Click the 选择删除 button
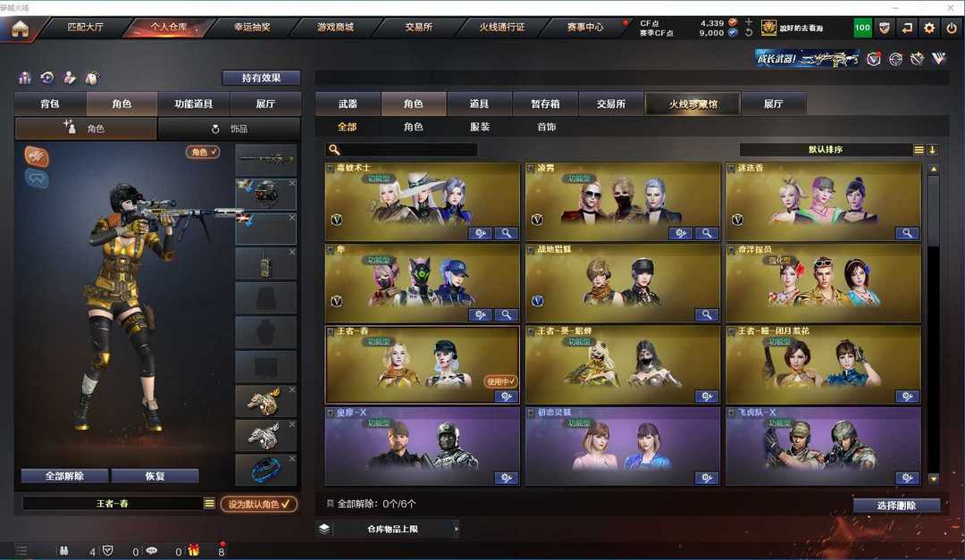The width and height of the screenshot is (965, 560). coord(896,506)
